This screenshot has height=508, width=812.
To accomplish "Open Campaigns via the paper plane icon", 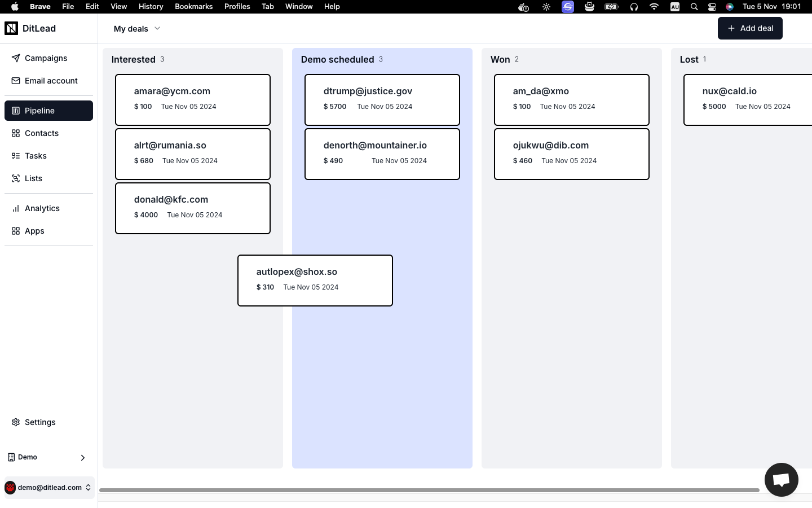I will pos(16,58).
